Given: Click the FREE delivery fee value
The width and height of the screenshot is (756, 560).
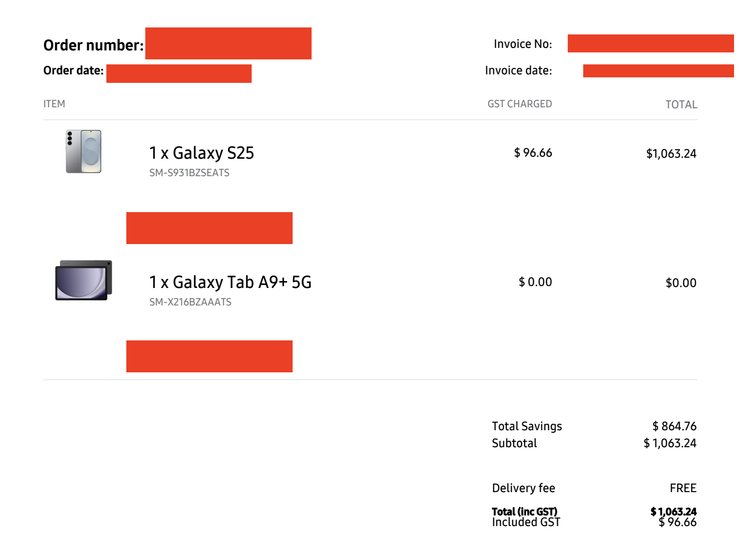Looking at the screenshot, I should [x=683, y=488].
